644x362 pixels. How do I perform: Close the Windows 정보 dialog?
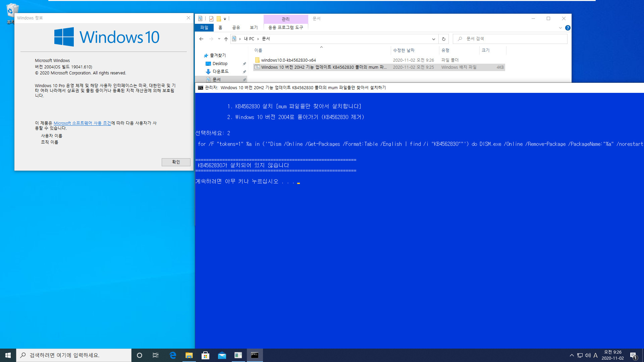(x=188, y=18)
